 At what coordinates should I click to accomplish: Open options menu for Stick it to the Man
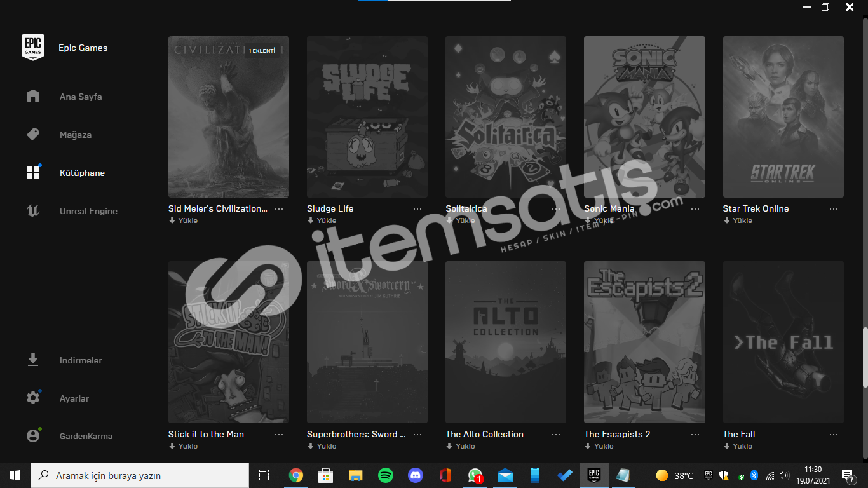pyautogui.click(x=279, y=435)
